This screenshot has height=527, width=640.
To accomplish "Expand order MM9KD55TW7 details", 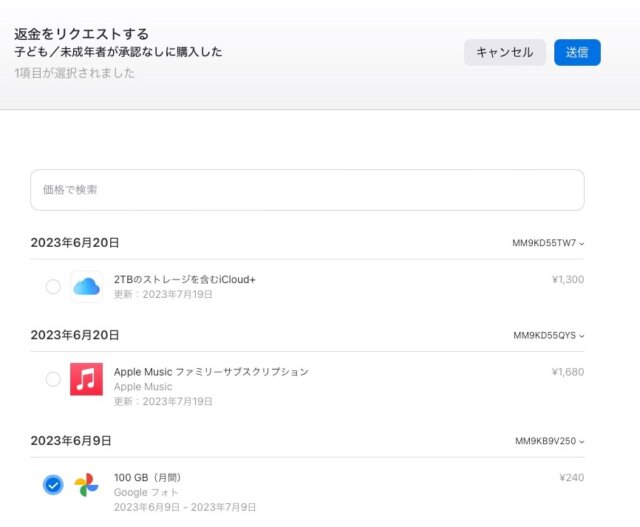I will [548, 243].
